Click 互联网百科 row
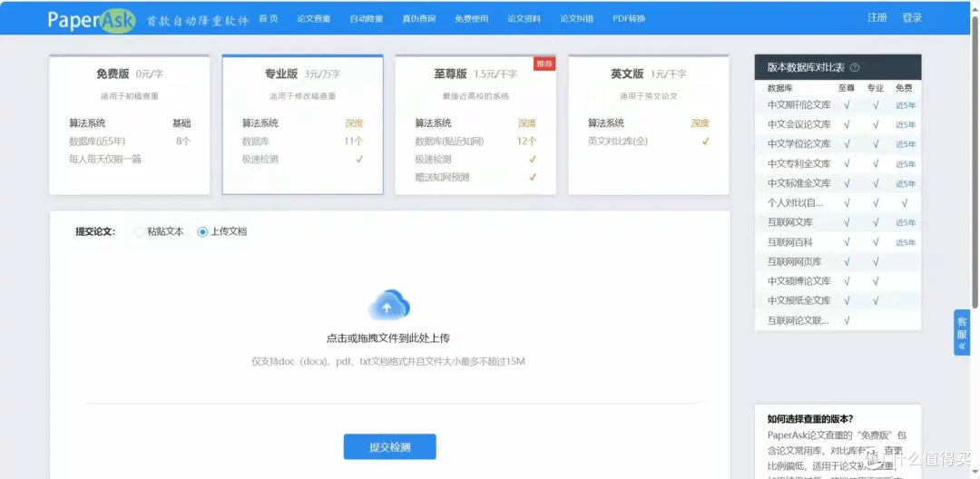The width and height of the screenshot is (980, 479). tap(838, 242)
